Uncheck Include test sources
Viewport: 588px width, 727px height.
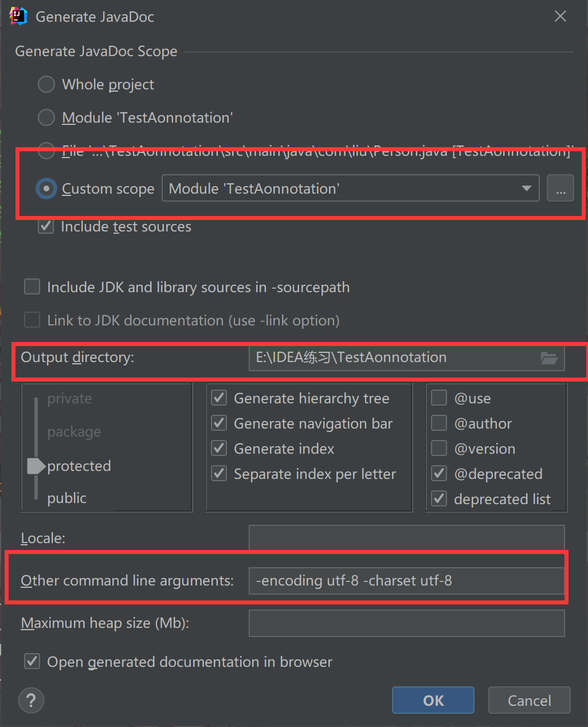[x=46, y=227]
